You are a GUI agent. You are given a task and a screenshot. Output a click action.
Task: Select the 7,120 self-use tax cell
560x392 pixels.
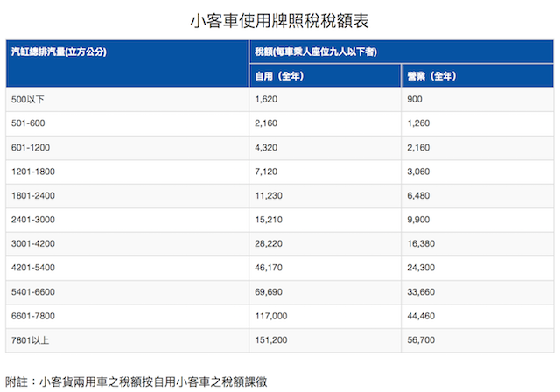[266, 171]
